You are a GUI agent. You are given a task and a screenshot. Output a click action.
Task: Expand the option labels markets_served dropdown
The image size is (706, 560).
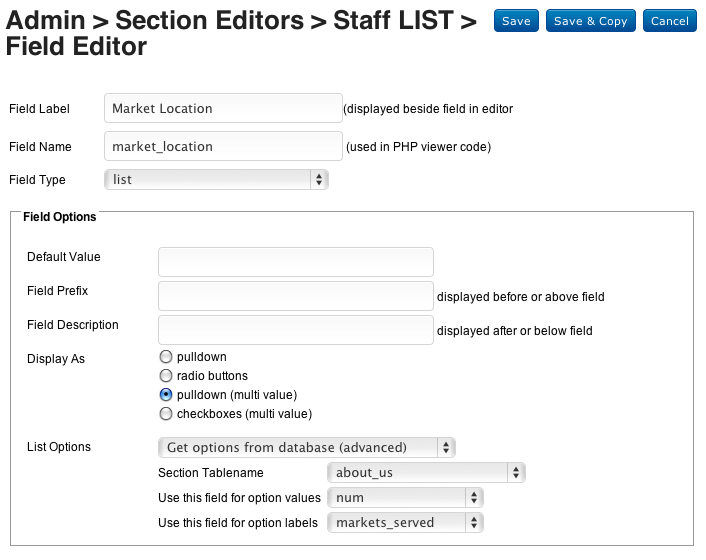click(x=405, y=523)
